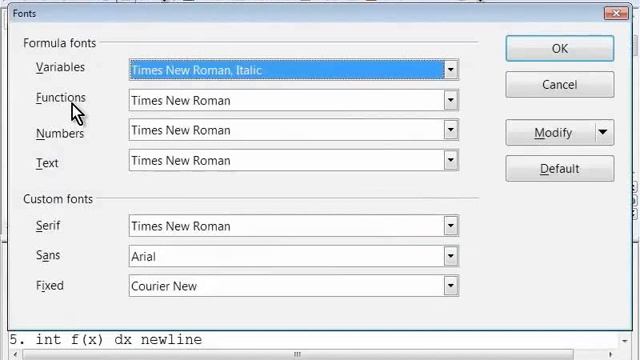Image resolution: width=640 pixels, height=360 pixels.
Task: Open the Text font dropdown arrow
Action: (x=451, y=160)
